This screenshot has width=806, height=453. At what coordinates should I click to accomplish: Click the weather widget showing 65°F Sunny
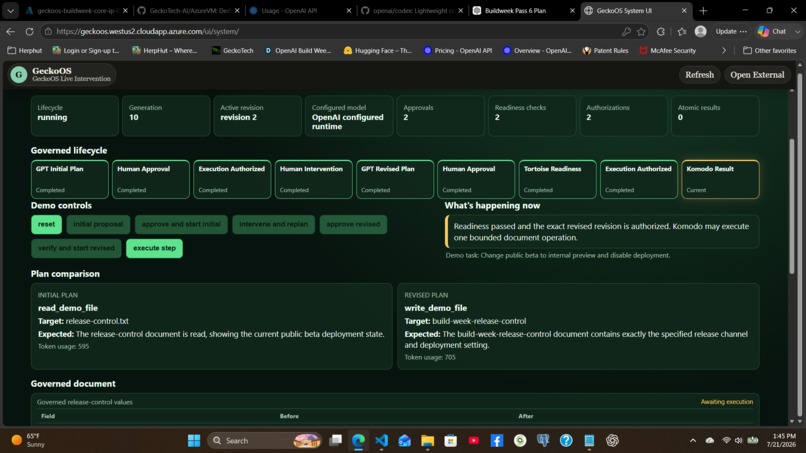[x=29, y=441]
